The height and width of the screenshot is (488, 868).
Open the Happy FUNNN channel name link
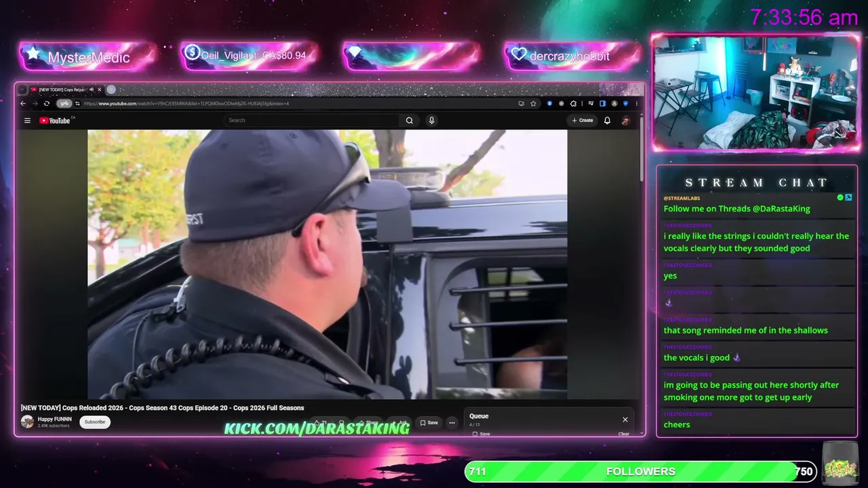[x=55, y=419]
